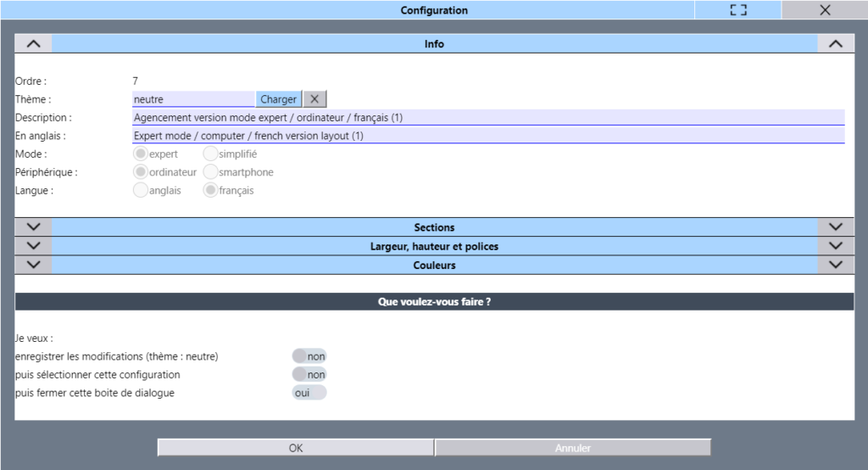Select the anglais language radio button
This screenshot has width=868, height=470.
[141, 191]
